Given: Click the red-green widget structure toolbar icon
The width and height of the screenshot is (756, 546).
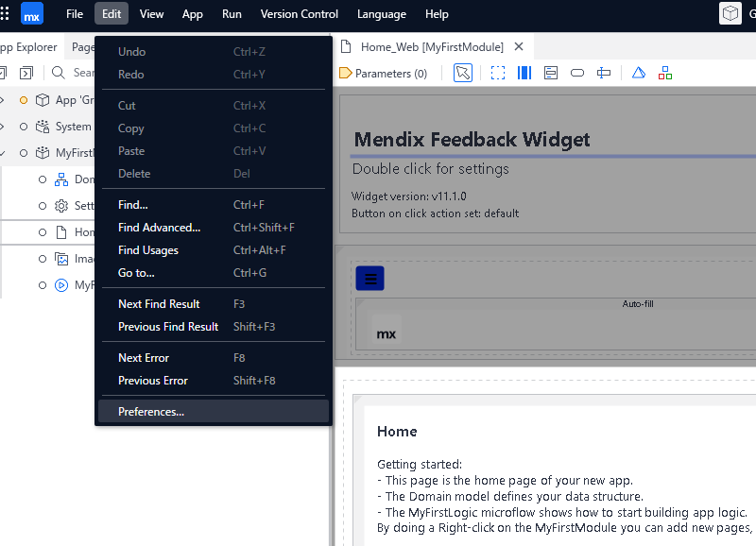Looking at the screenshot, I should tap(665, 73).
